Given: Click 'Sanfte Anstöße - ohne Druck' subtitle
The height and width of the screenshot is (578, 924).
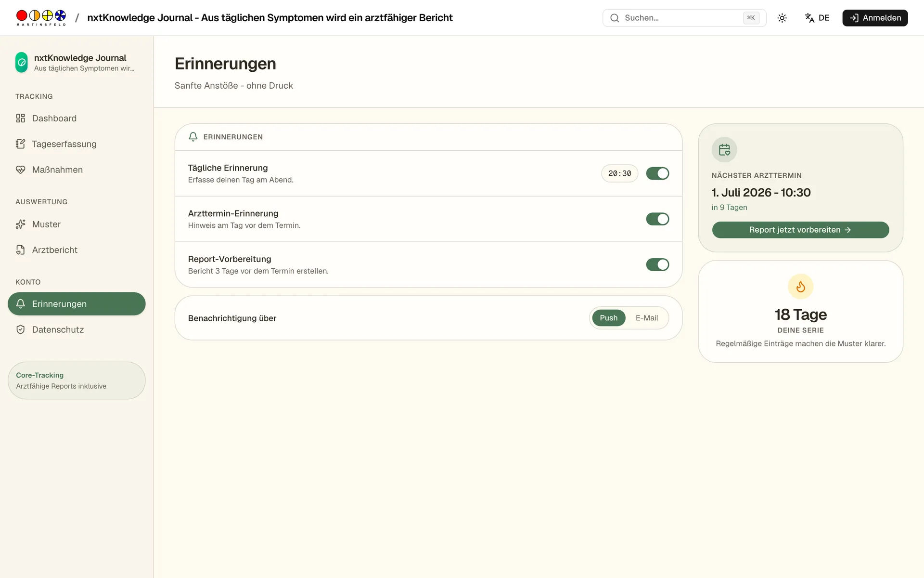Looking at the screenshot, I should pyautogui.click(x=234, y=86).
